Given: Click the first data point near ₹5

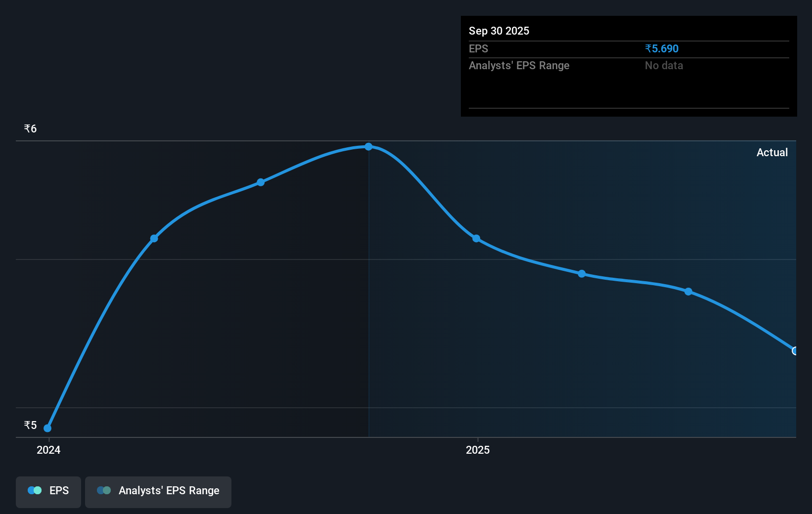Looking at the screenshot, I should pyautogui.click(x=47, y=428).
